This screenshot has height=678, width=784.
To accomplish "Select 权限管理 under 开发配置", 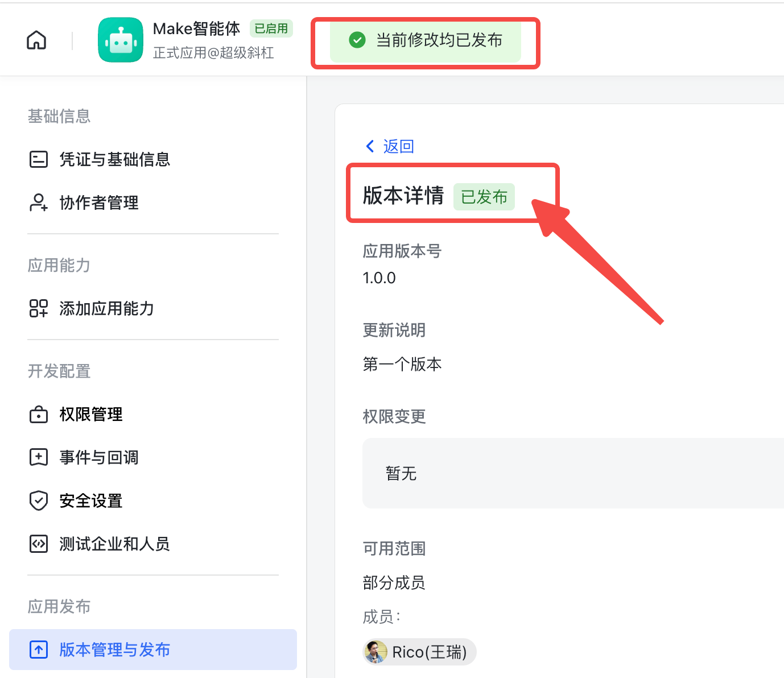I will pyautogui.click(x=91, y=415).
